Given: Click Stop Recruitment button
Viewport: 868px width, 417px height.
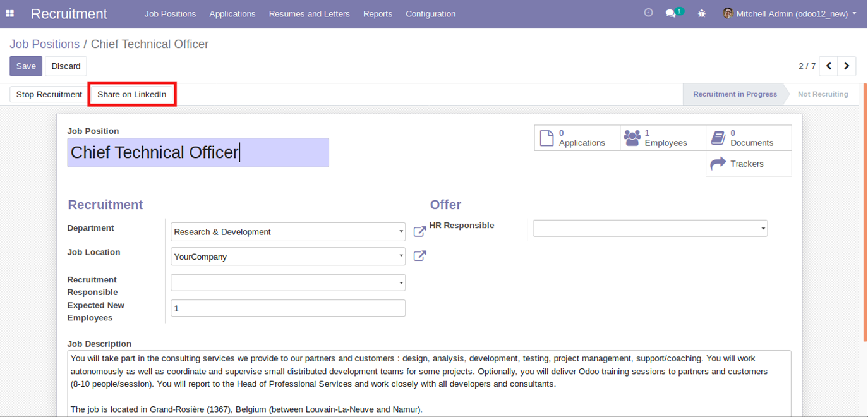Looking at the screenshot, I should click(x=49, y=94).
